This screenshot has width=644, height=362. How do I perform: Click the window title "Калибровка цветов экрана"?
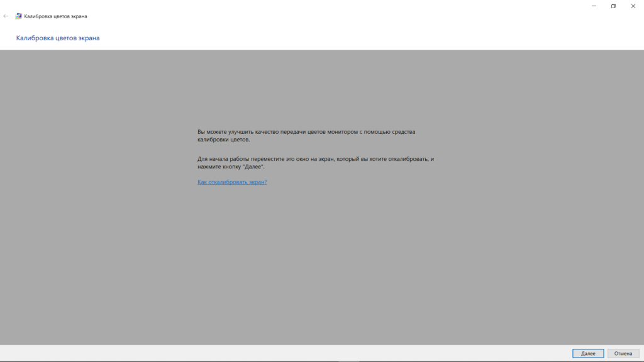[55, 16]
